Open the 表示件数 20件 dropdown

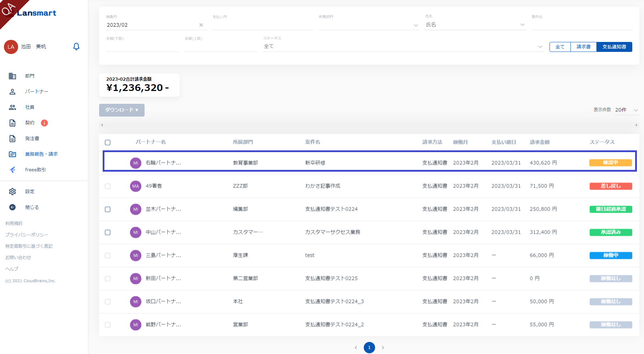pos(627,110)
